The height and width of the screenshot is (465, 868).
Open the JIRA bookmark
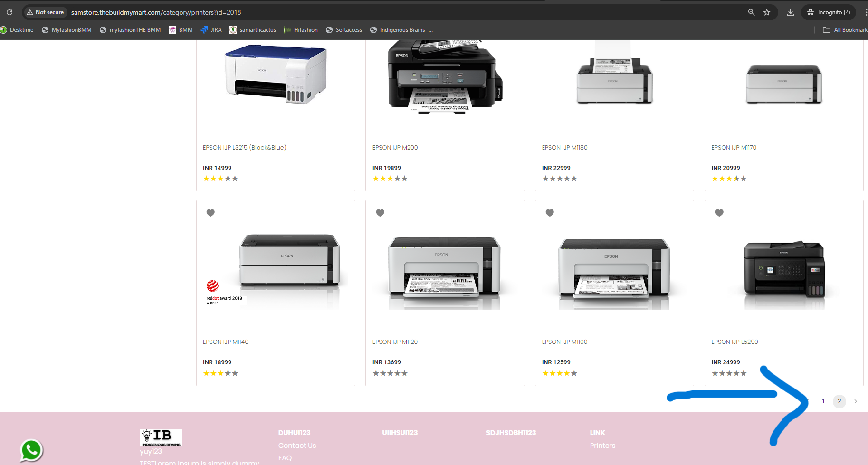tap(211, 30)
